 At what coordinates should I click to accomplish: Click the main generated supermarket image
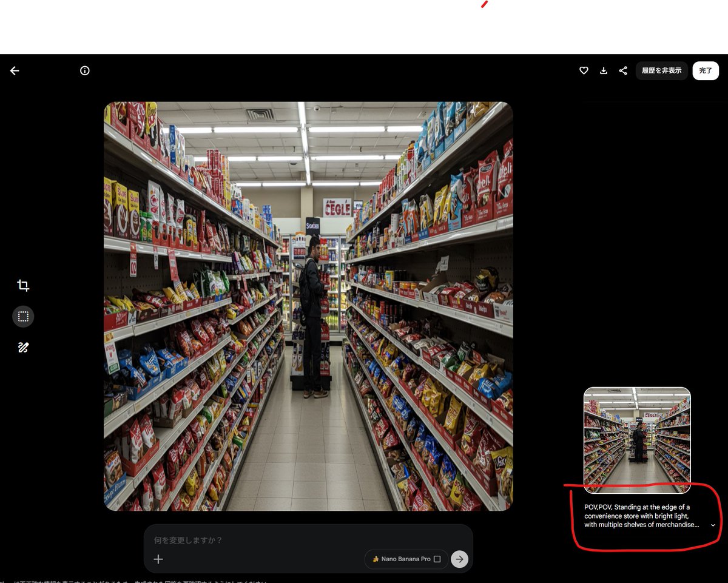click(x=308, y=306)
